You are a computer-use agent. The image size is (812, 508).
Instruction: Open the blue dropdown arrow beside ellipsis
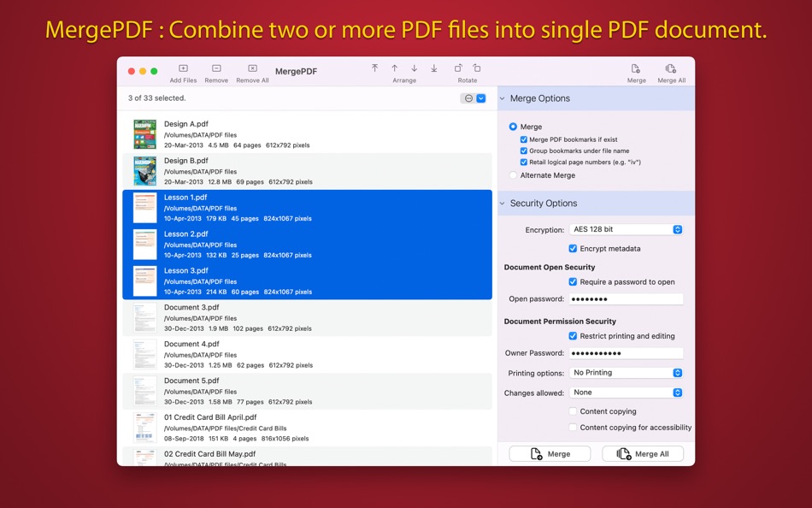pyautogui.click(x=481, y=98)
